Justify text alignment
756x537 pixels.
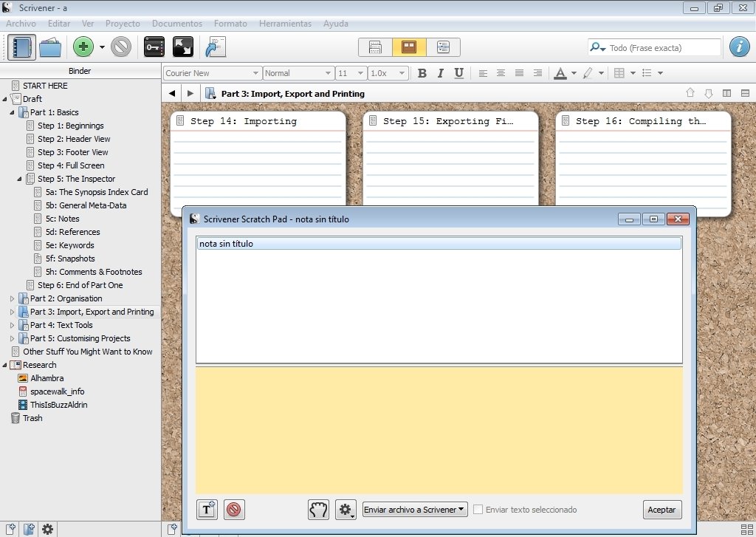click(x=519, y=73)
